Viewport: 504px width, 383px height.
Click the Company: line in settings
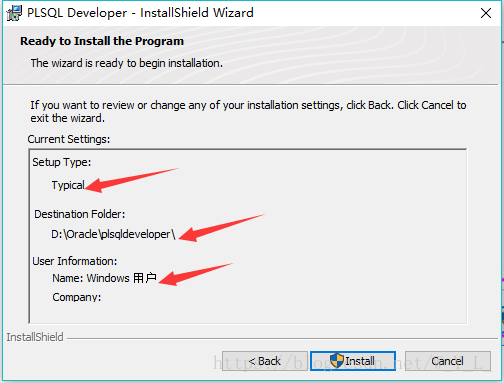(x=77, y=297)
